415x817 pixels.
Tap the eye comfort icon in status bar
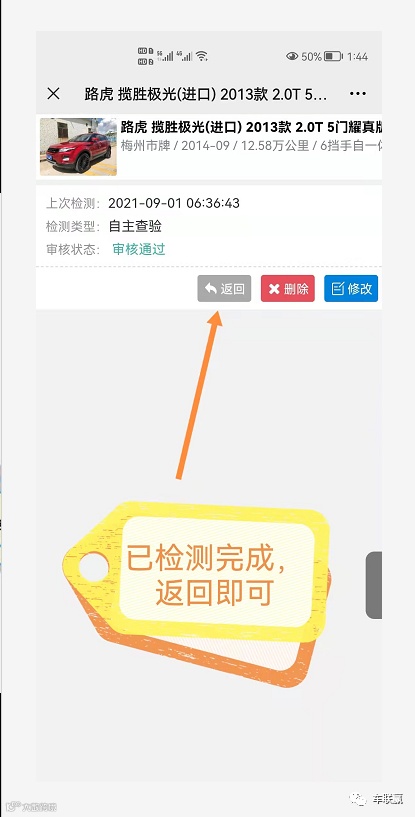point(292,56)
